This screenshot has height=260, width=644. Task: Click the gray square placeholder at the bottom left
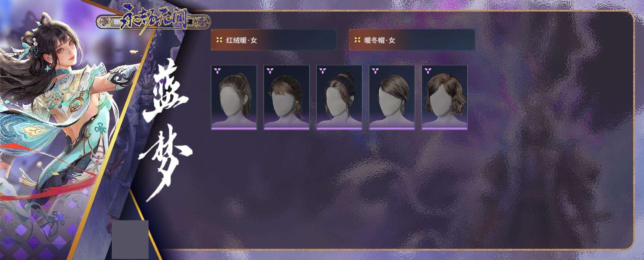pyautogui.click(x=130, y=239)
